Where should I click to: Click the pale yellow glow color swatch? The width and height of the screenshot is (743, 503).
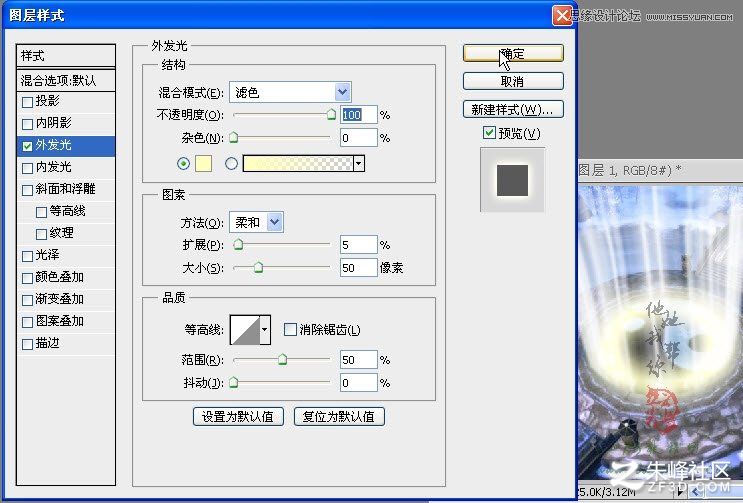203,163
